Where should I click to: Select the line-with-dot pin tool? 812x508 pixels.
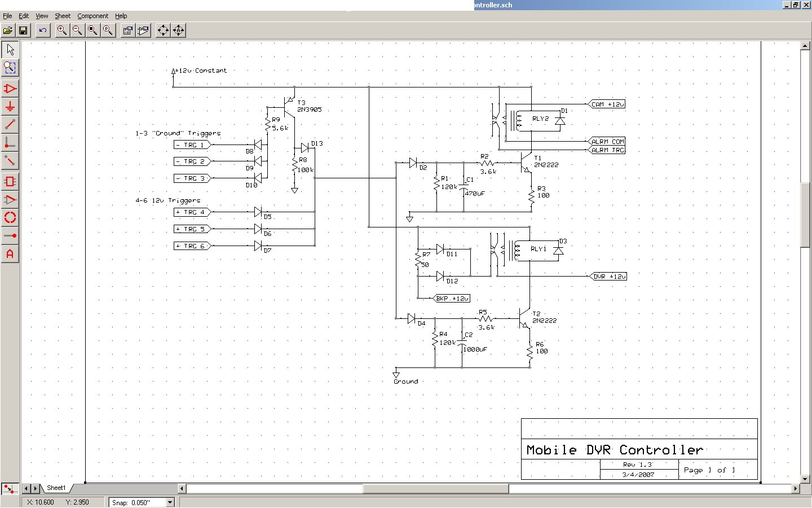click(x=10, y=236)
